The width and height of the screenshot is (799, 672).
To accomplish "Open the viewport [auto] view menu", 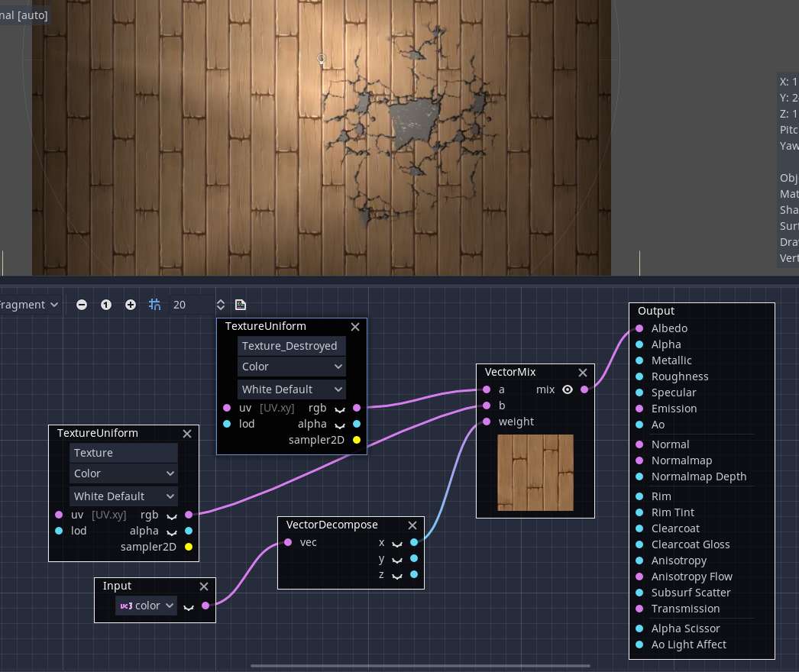I will coord(24,15).
